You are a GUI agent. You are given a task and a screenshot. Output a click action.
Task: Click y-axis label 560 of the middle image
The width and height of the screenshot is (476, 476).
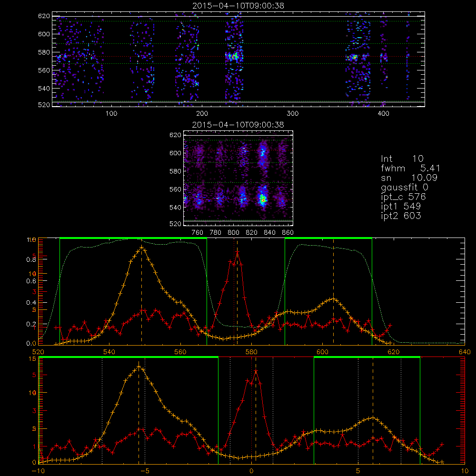[x=175, y=189]
